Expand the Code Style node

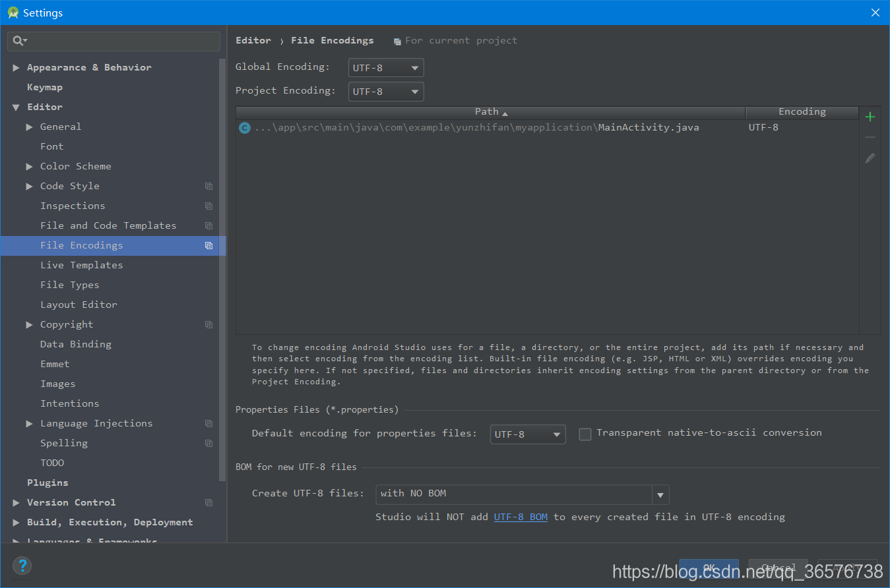pos(29,186)
